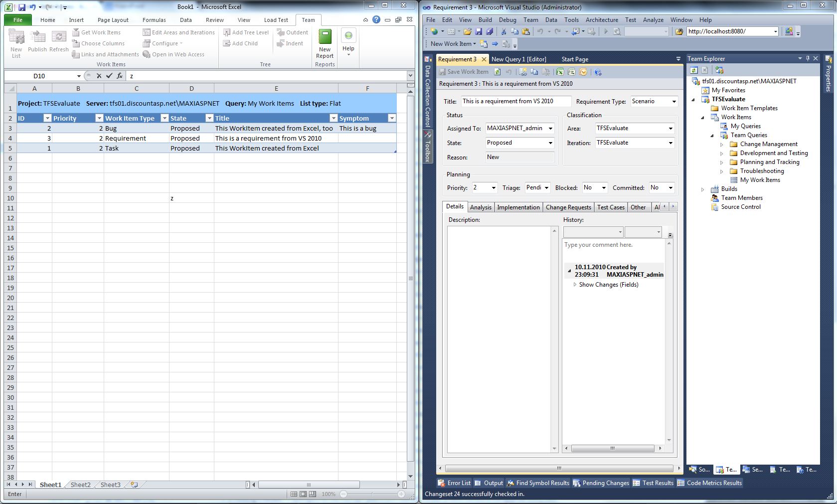Click Save Work Item in Visual Studio
Screen dimensions: 837x504
tap(464, 72)
